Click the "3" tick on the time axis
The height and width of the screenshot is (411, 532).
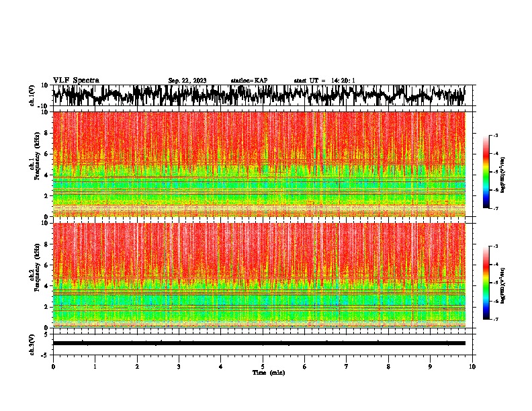coord(179,367)
